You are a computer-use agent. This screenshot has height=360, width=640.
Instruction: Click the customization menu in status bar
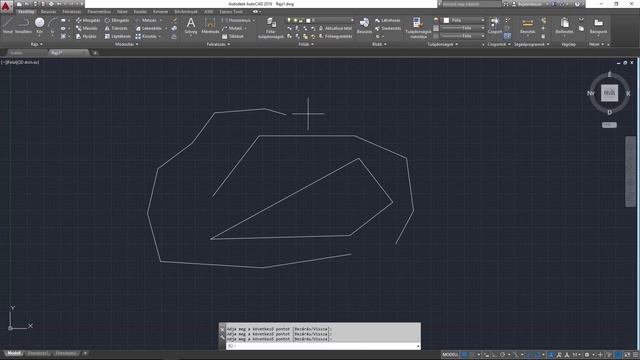(636, 355)
